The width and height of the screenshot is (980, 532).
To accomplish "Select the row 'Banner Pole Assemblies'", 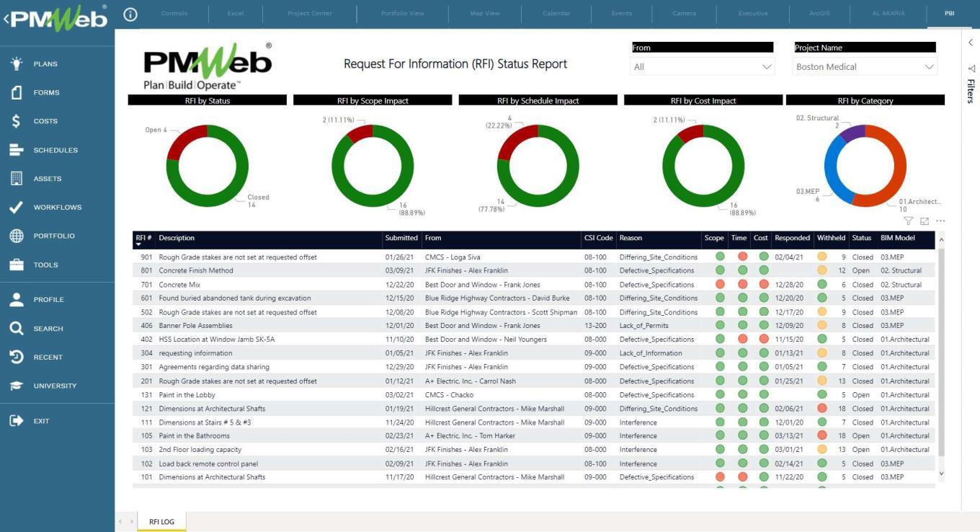I will (534, 325).
